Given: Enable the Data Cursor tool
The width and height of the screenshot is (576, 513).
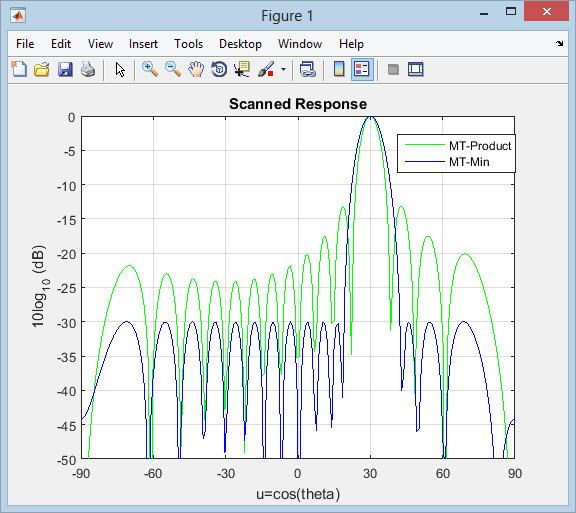Looking at the screenshot, I should pyautogui.click(x=242, y=69).
